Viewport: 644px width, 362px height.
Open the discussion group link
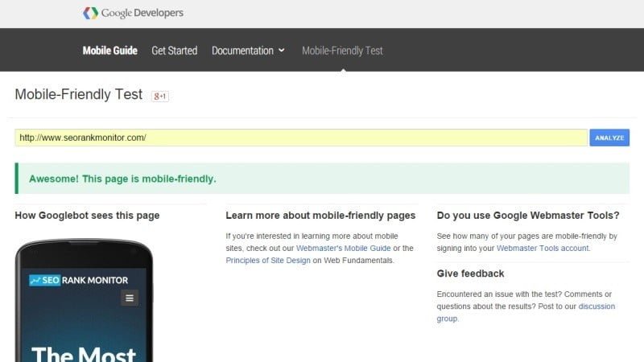tap(597, 306)
